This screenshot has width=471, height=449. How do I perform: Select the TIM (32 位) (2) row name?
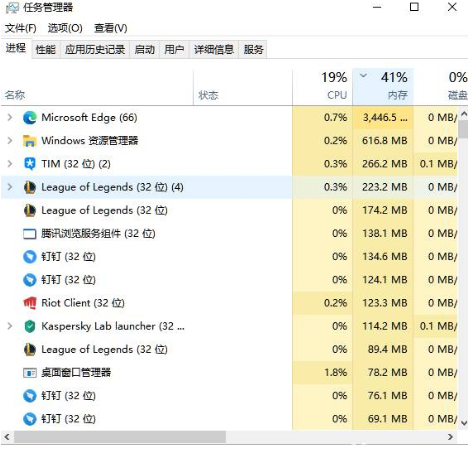click(x=76, y=164)
